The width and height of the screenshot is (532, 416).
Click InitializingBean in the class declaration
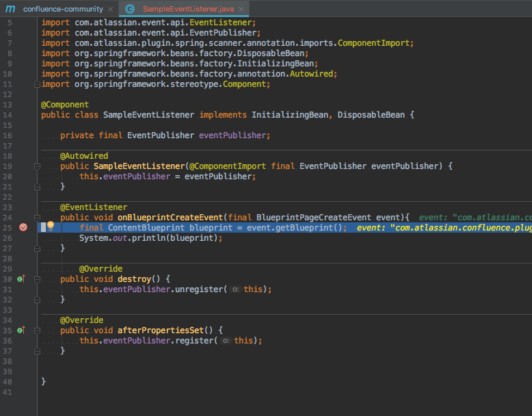pyautogui.click(x=289, y=115)
